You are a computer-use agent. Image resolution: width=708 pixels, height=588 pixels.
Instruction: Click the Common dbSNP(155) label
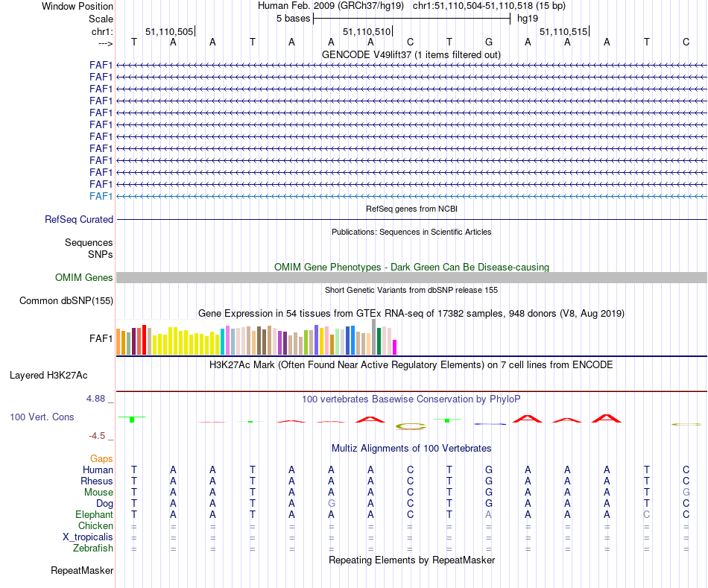click(x=66, y=301)
